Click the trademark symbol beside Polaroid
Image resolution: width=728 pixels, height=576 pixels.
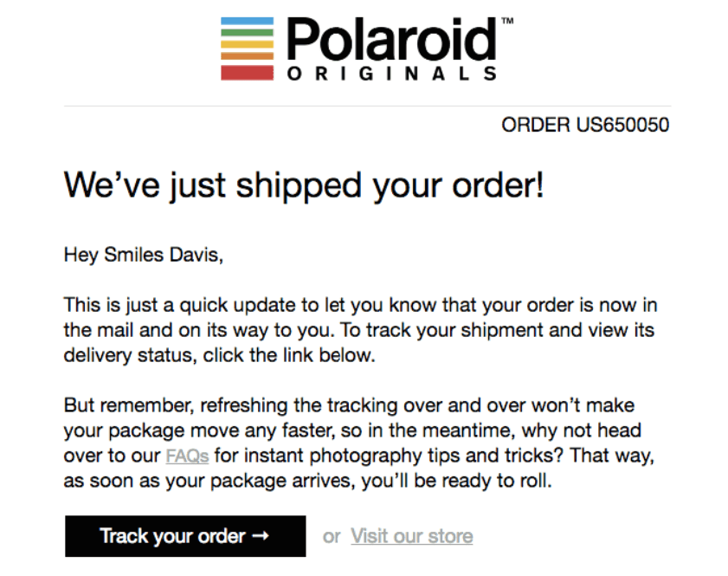click(x=506, y=20)
